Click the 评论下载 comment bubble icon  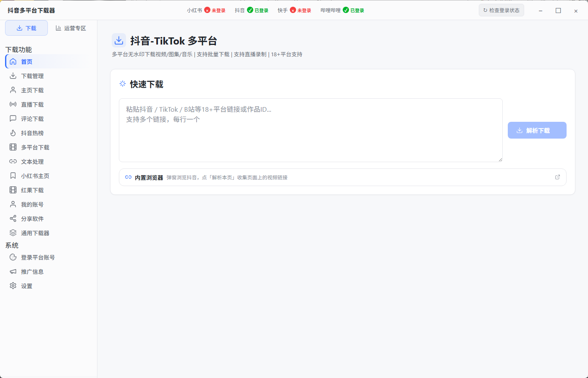(13, 119)
